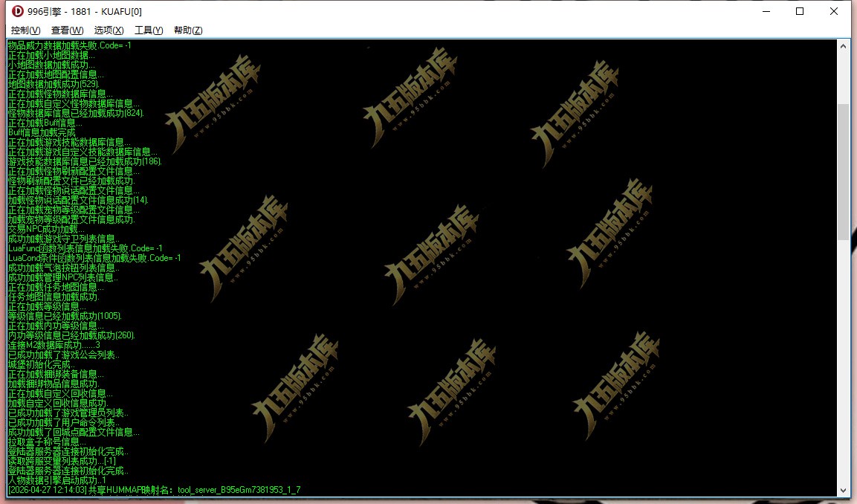Image resolution: width=857 pixels, height=504 pixels.
Task: Open the 工具(Y) menu
Action: pyautogui.click(x=149, y=30)
